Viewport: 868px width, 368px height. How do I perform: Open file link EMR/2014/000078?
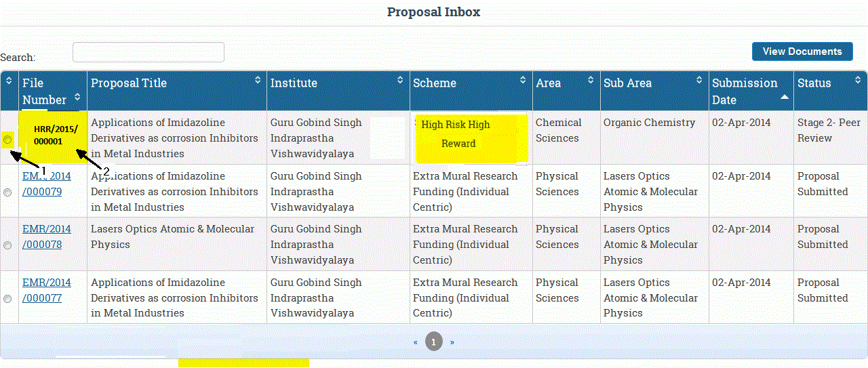coord(47,237)
